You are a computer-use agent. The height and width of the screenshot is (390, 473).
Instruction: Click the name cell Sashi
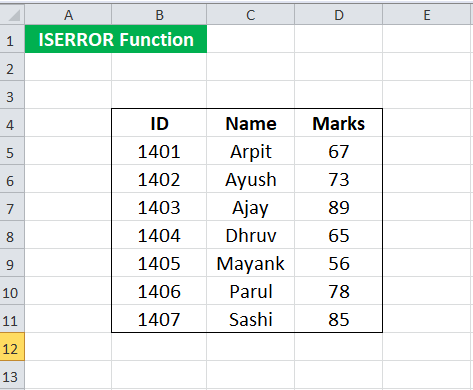250,319
